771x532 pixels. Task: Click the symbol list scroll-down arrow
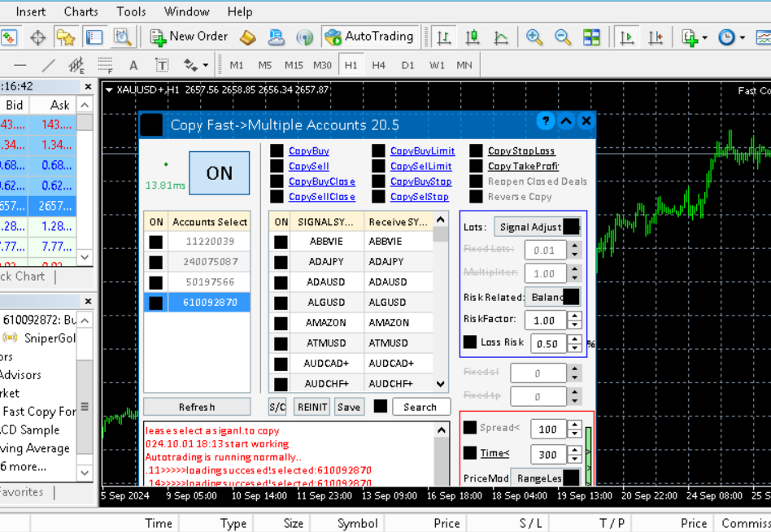[441, 384]
